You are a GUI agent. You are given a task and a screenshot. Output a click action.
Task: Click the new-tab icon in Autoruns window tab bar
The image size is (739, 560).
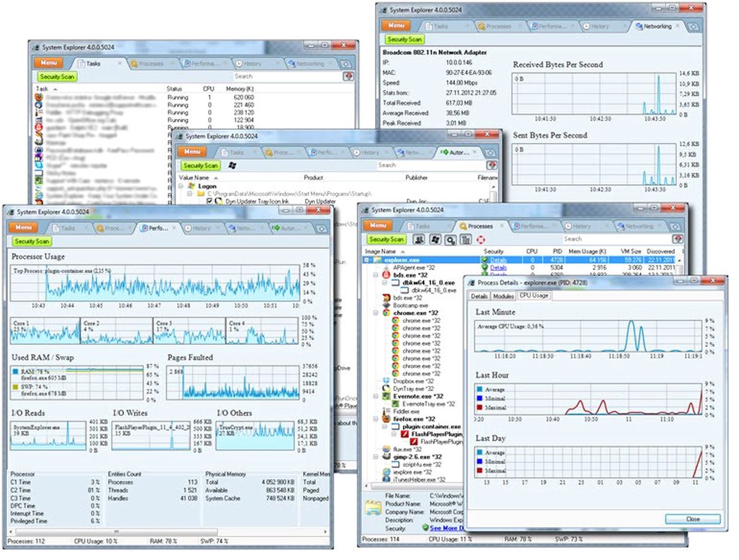pos(491,152)
